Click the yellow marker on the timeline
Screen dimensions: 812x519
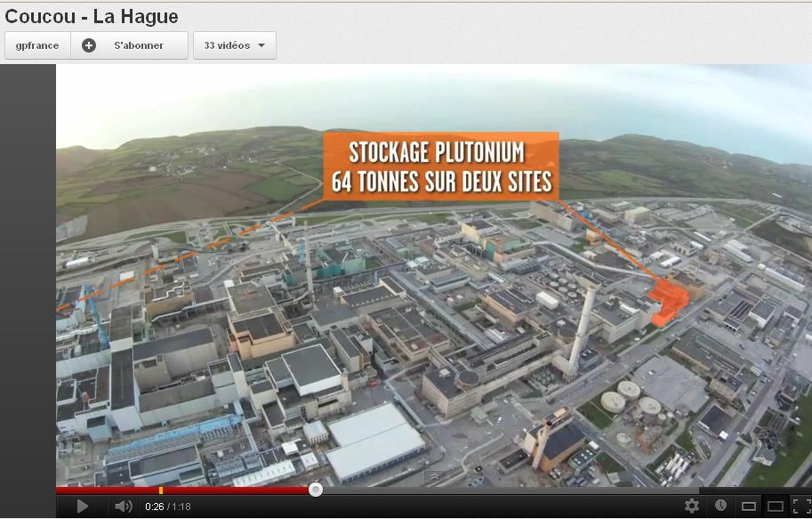pyautogui.click(x=161, y=488)
